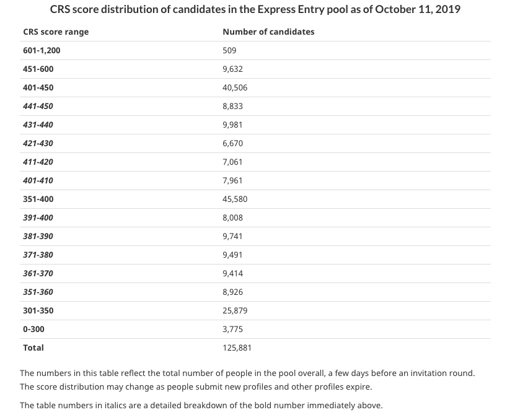Select the 601-1,200 score range cell

coord(42,50)
